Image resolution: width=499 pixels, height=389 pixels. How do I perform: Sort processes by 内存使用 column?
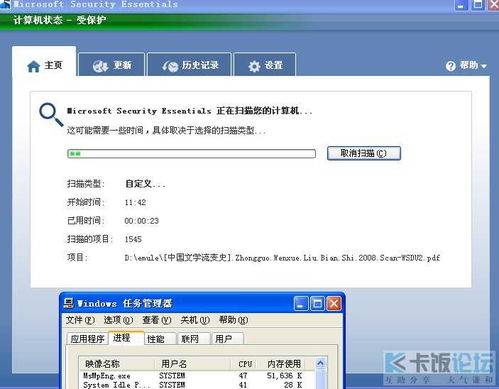284,364
